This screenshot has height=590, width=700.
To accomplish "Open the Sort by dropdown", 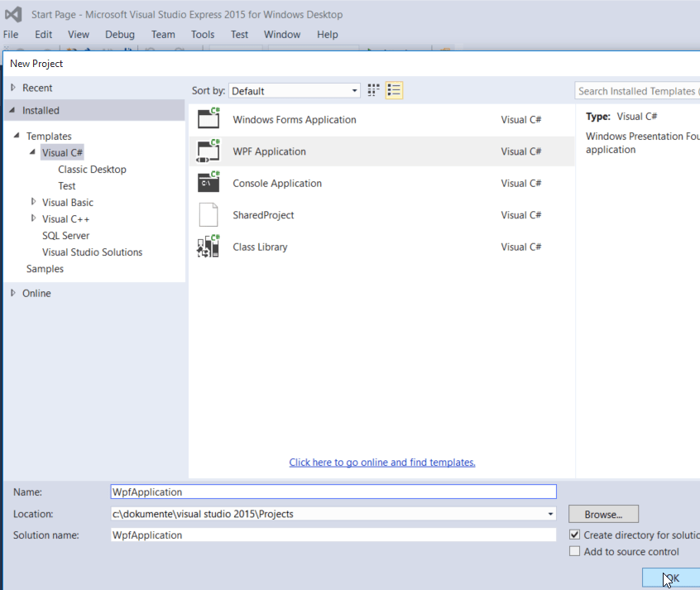I will pos(354,90).
